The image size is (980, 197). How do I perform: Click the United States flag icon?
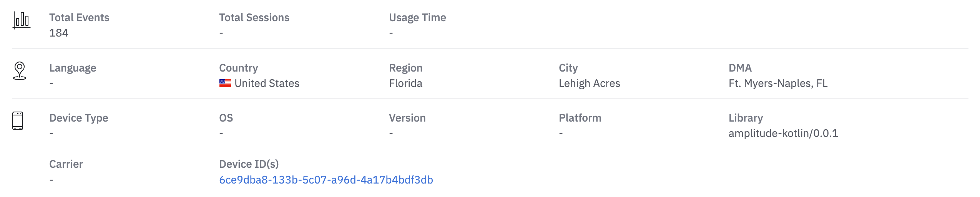coord(225,83)
